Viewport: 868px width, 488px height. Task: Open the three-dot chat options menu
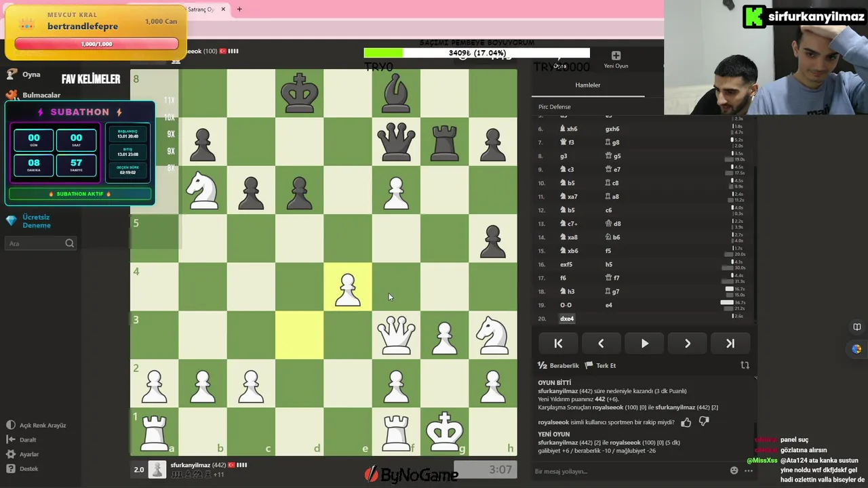tap(747, 470)
